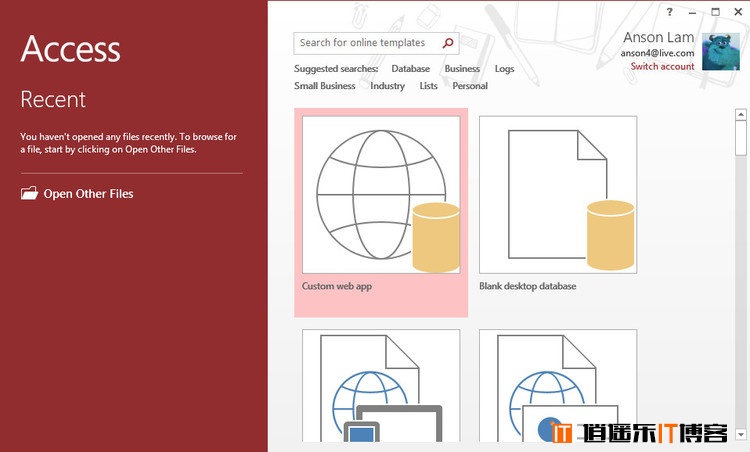Click the search magnifier icon
This screenshot has width=750, height=452.
[448, 43]
